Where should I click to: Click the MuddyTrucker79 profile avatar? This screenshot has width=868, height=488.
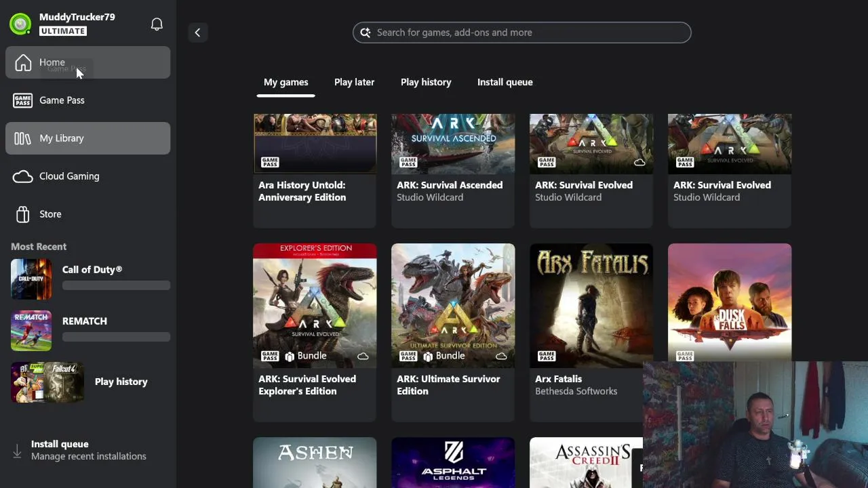(x=20, y=24)
